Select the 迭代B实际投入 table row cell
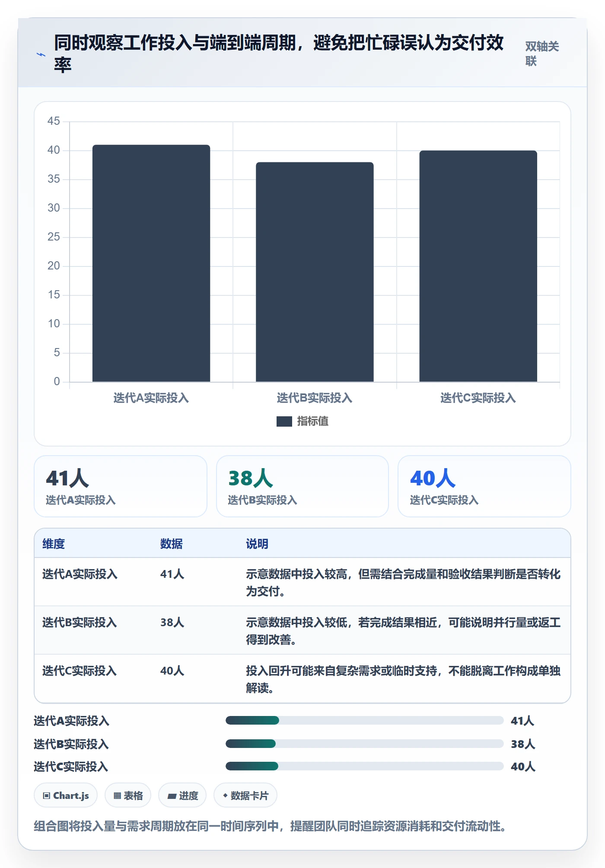Viewport: 605px width, 868px height. pyautogui.click(x=80, y=622)
